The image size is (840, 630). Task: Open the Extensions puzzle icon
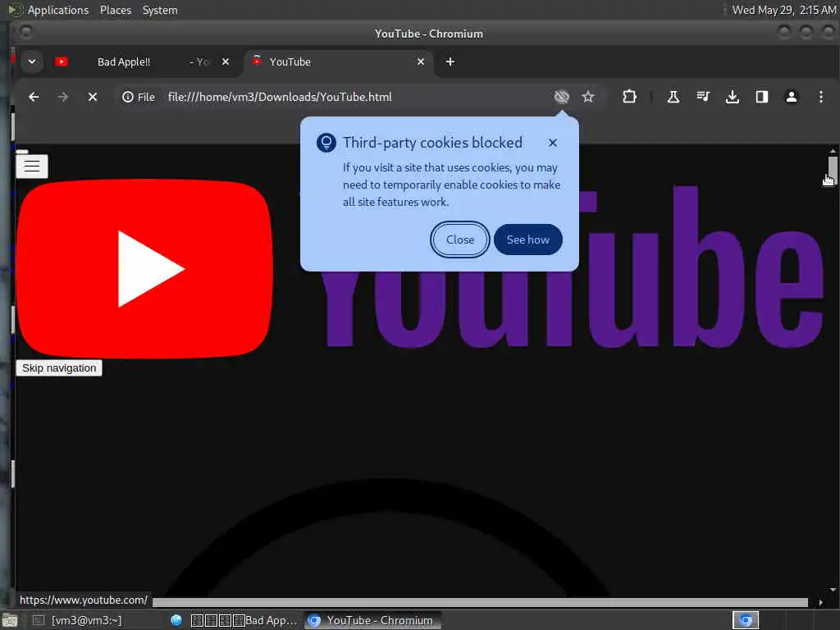[629, 97]
